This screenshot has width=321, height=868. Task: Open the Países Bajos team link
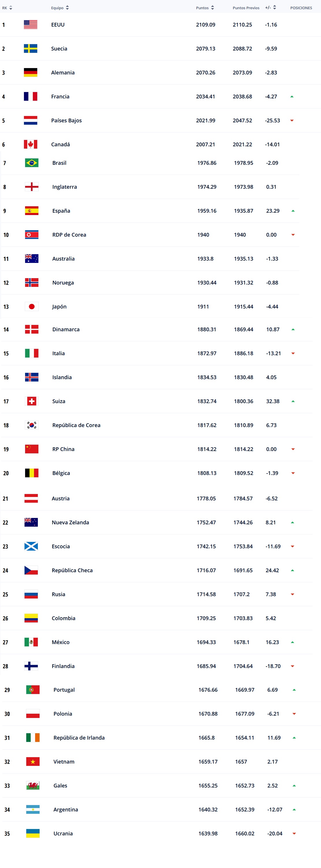tap(66, 120)
